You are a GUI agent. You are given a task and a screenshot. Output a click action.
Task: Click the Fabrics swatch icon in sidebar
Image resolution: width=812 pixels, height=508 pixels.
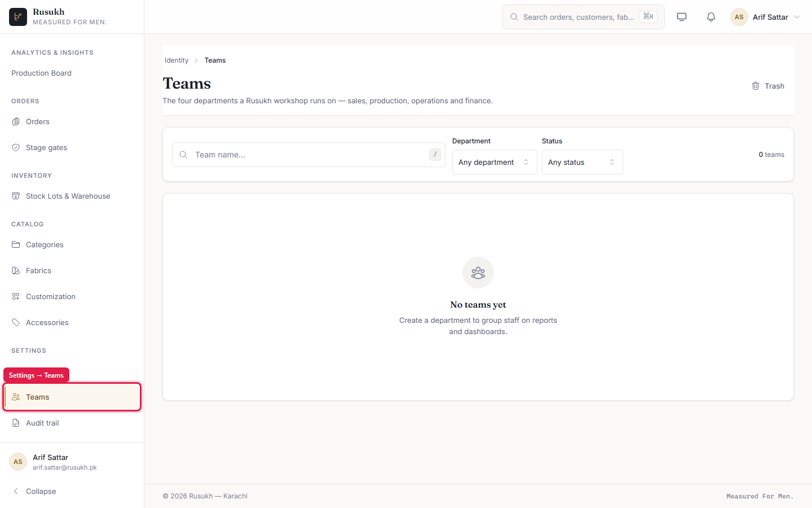[16, 270]
